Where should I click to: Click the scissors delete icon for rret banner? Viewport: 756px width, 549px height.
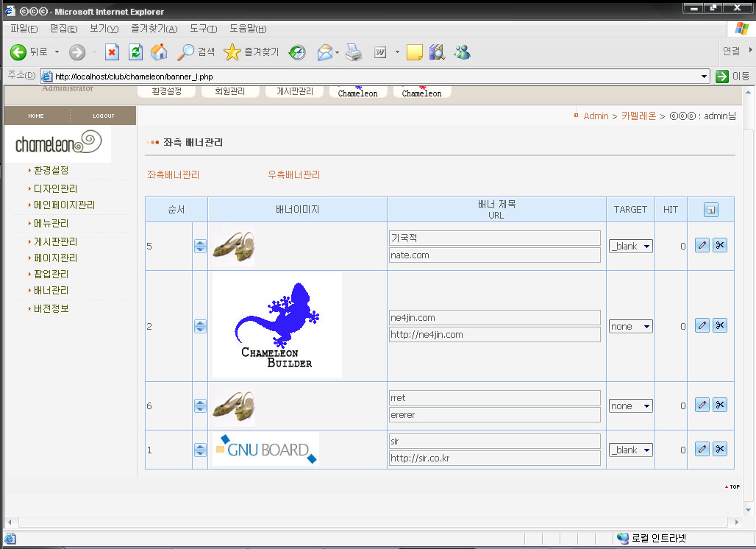click(x=720, y=405)
